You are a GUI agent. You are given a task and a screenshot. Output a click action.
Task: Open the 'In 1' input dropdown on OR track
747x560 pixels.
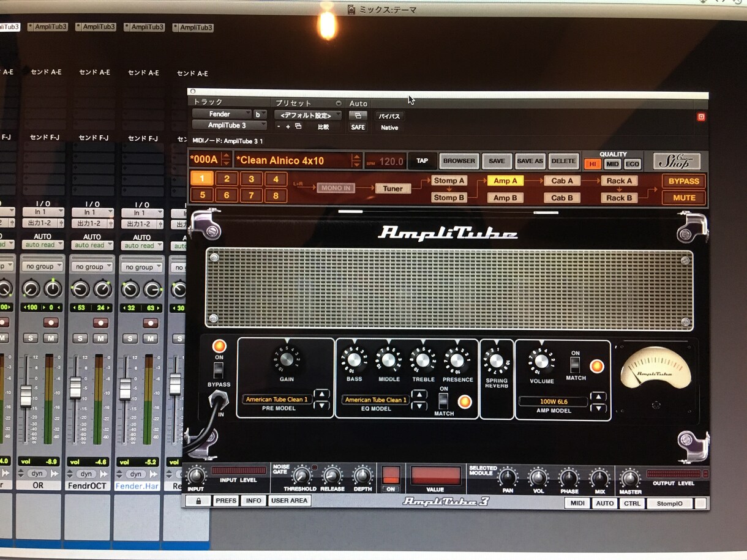(43, 212)
